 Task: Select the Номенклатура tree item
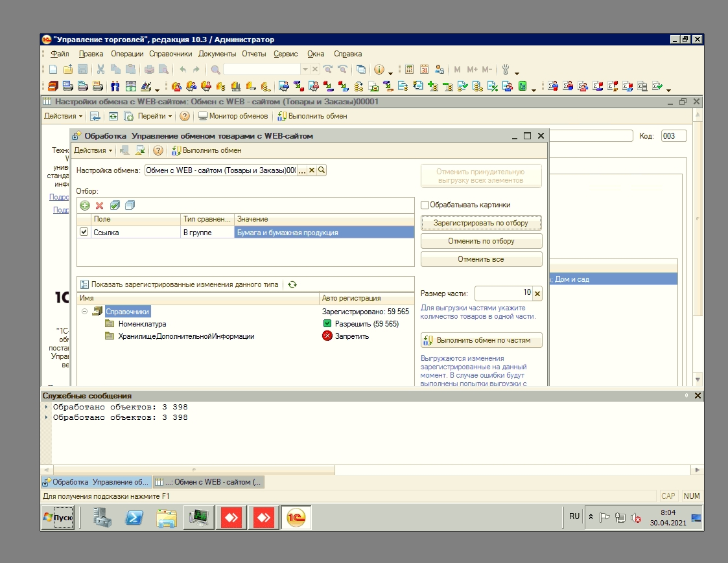(142, 324)
